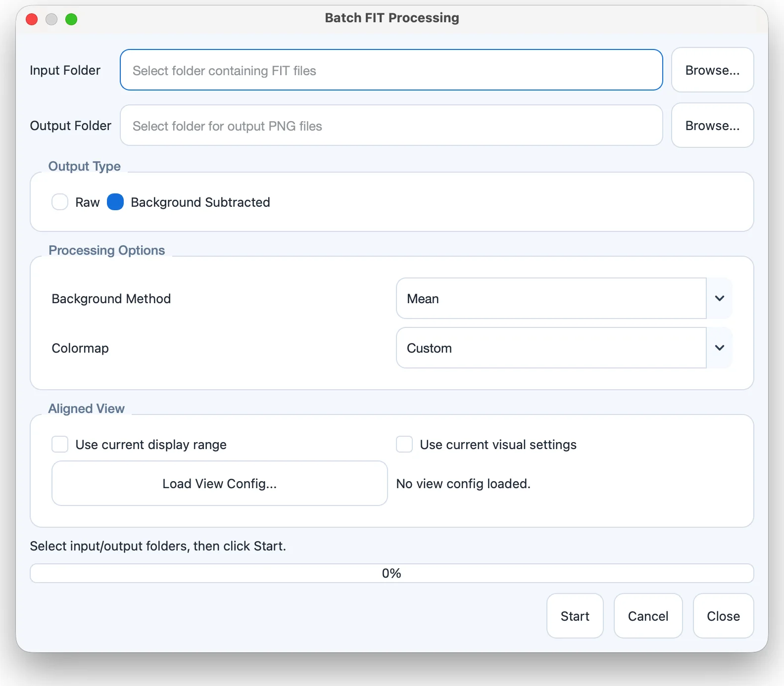Screen dimensions: 784x686
Task: Click the Background Method label
Action: click(111, 298)
